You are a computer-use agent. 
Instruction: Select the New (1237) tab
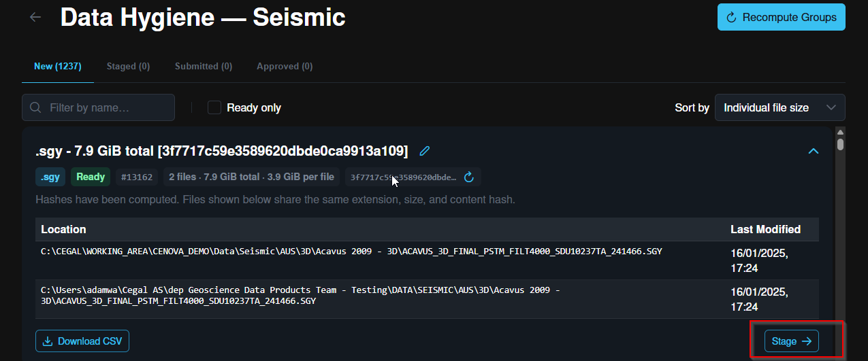pos(58,67)
